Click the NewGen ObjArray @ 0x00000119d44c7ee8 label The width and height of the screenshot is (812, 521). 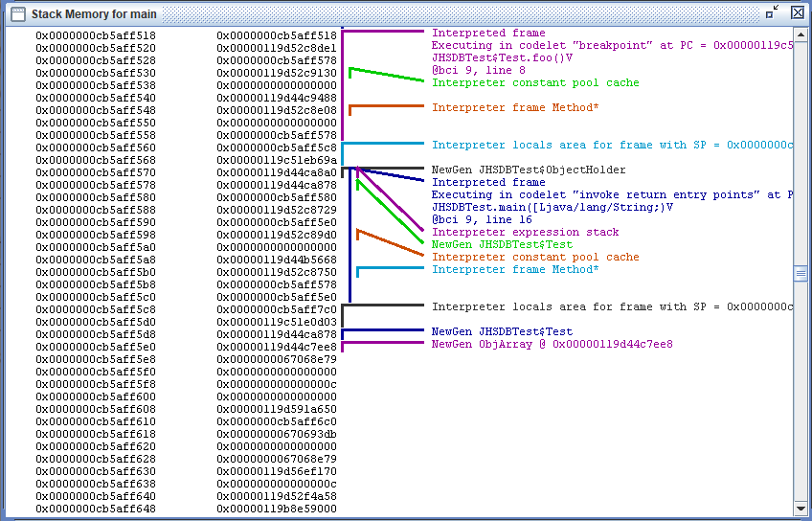point(552,344)
